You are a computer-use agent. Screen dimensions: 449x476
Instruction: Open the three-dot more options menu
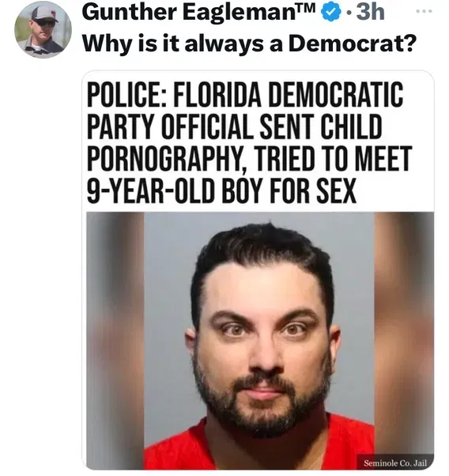(424, 11)
